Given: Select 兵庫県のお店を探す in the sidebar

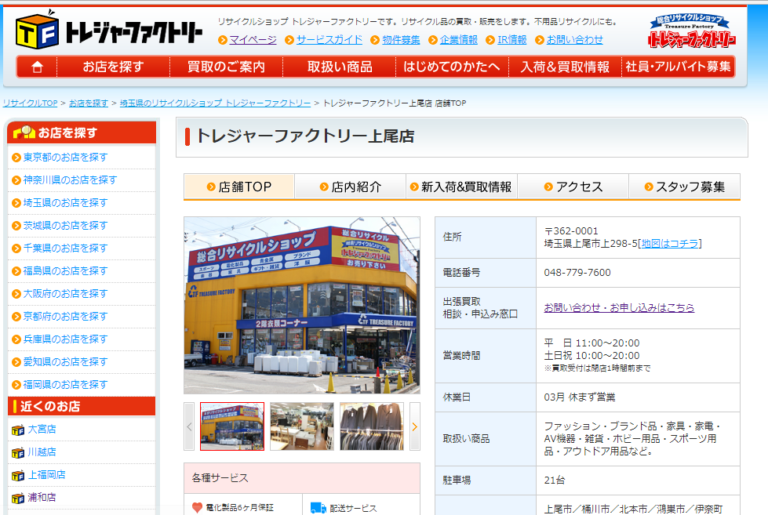Looking at the screenshot, I should 65,339.
